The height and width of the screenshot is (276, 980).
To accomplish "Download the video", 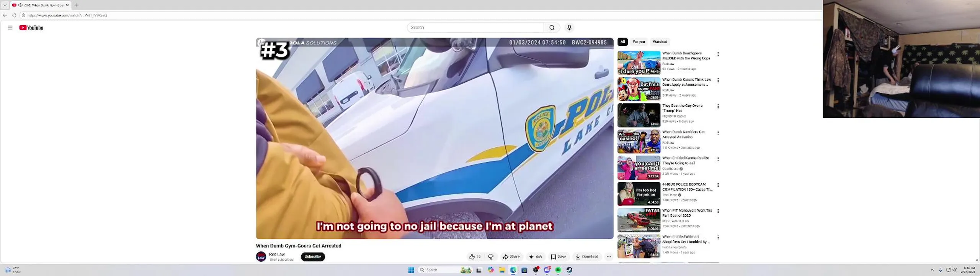I will coord(586,257).
